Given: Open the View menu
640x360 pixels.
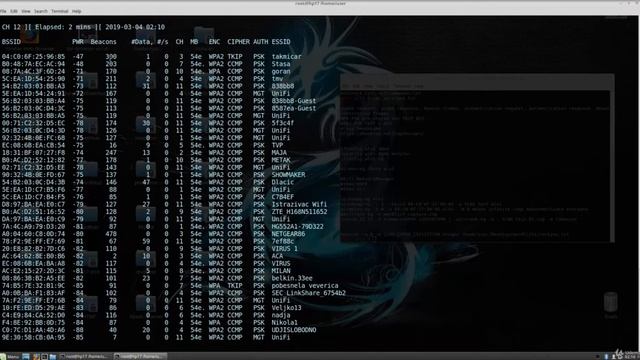Looking at the screenshot, I should click(26, 11).
